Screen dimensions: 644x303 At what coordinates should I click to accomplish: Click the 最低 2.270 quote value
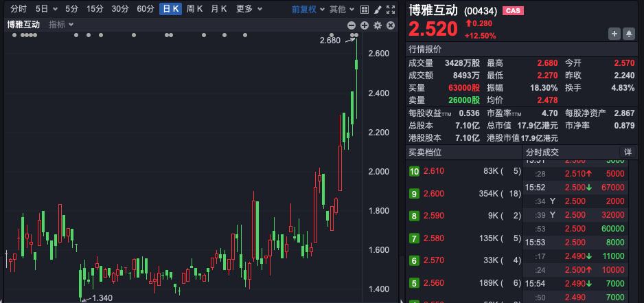pyautogui.click(x=547, y=76)
